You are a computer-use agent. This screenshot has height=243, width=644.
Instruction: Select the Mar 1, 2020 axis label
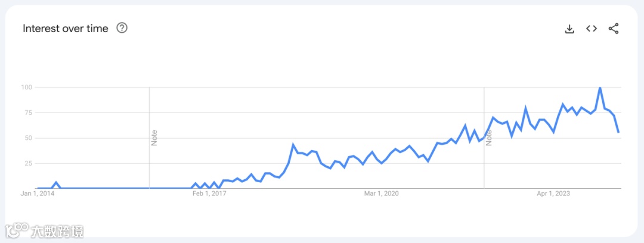click(381, 194)
